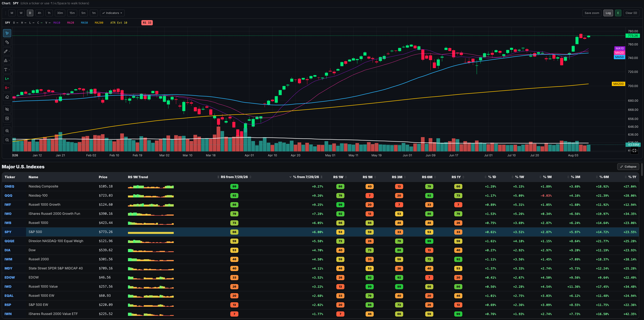Sort by % 1M column arrows

point(540,177)
